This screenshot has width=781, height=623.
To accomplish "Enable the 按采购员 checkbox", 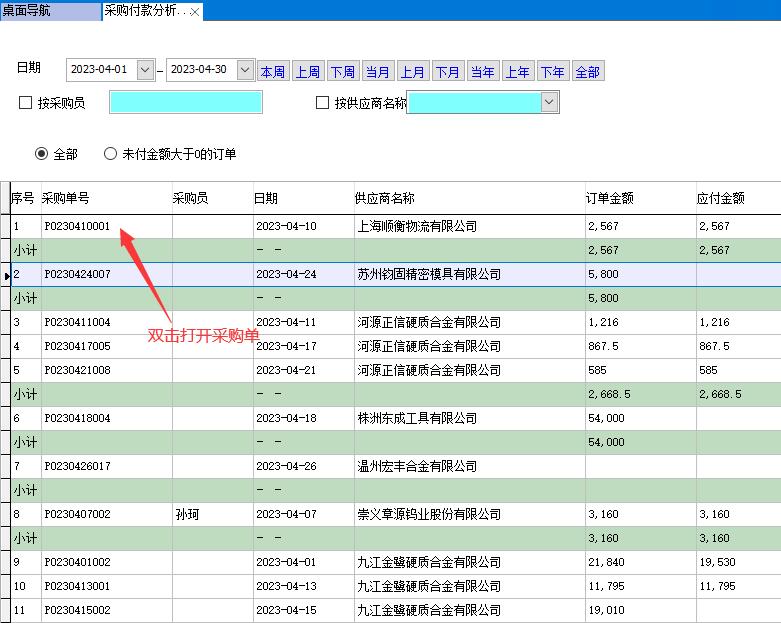I will tap(26, 103).
